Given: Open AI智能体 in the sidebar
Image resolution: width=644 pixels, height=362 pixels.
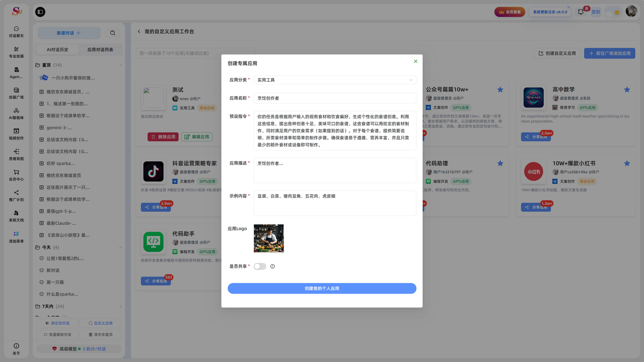Looking at the screenshot, I should pyautogui.click(x=16, y=114).
